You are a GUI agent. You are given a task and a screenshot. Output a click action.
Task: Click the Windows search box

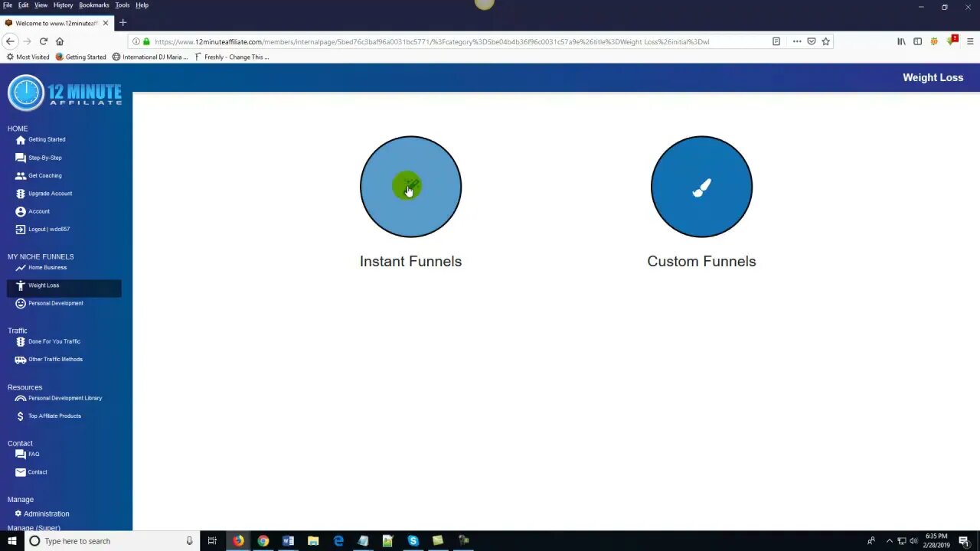coord(111,541)
